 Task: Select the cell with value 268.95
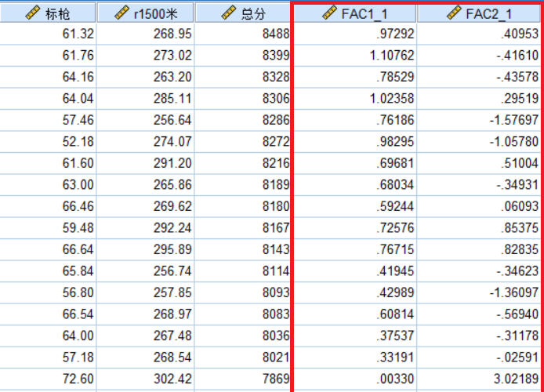click(145, 34)
